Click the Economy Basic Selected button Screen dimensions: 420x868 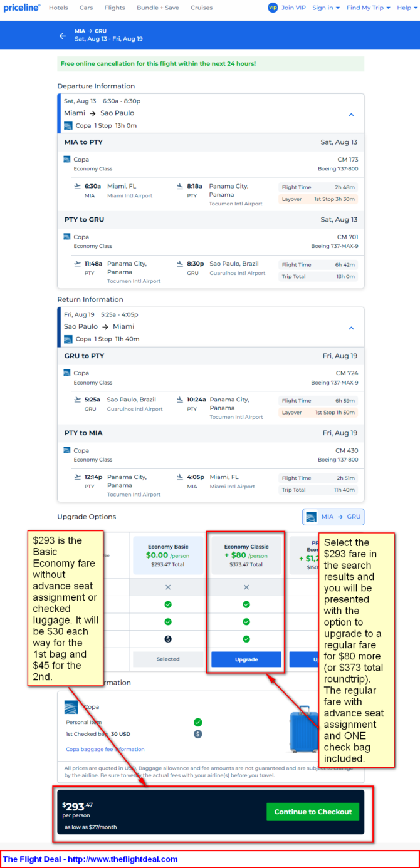168,659
